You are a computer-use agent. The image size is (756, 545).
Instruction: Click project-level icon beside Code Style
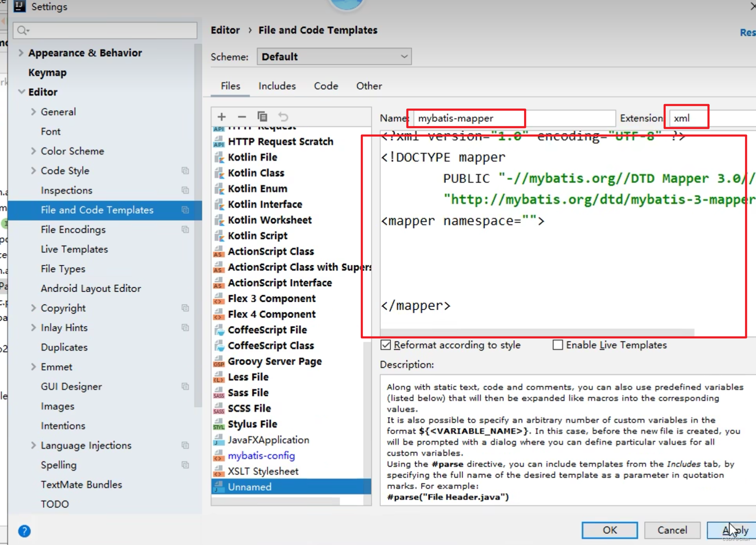(185, 171)
